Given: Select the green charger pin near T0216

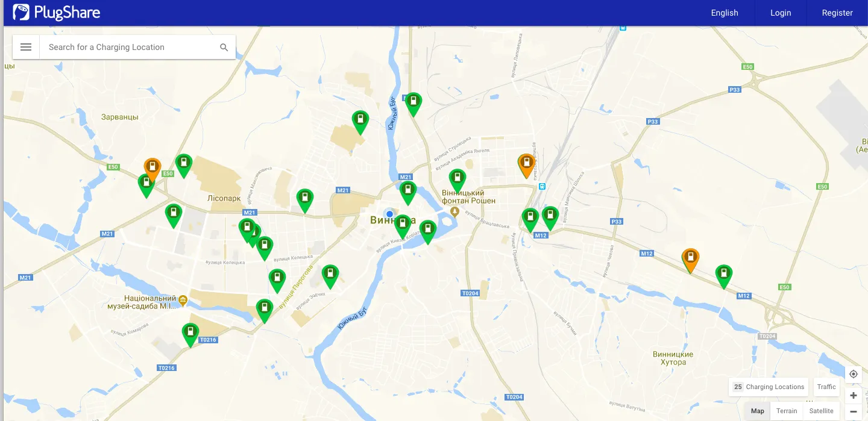Looking at the screenshot, I should tap(190, 334).
